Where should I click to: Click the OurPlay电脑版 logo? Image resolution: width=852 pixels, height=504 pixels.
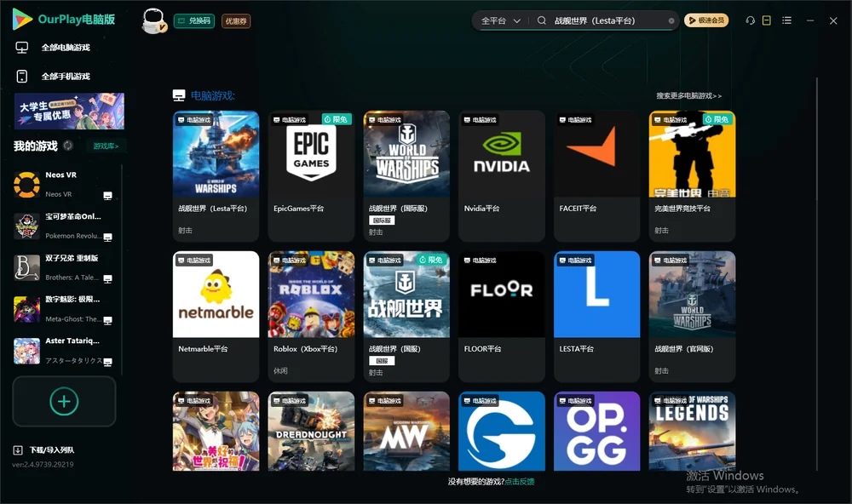tap(64, 20)
